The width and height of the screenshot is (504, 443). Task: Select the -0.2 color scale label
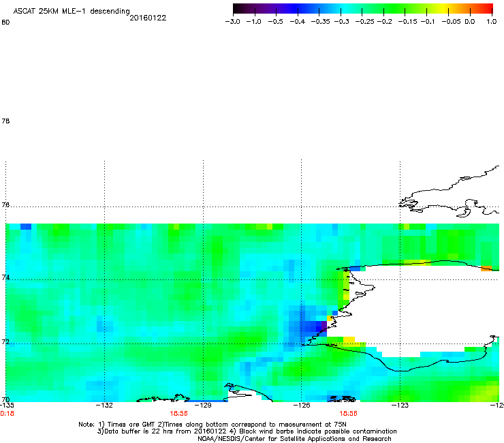pyautogui.click(x=384, y=22)
